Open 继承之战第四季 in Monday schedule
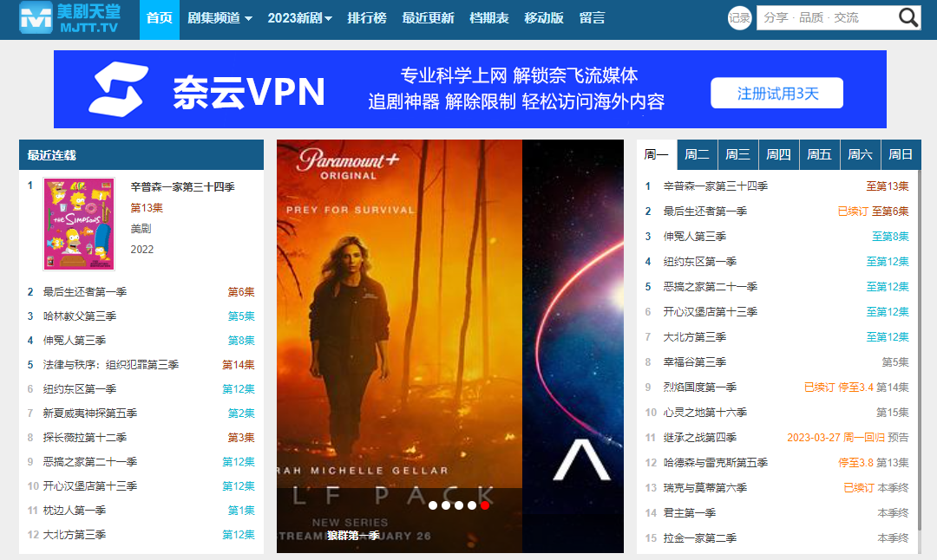937x560 pixels. (700, 438)
